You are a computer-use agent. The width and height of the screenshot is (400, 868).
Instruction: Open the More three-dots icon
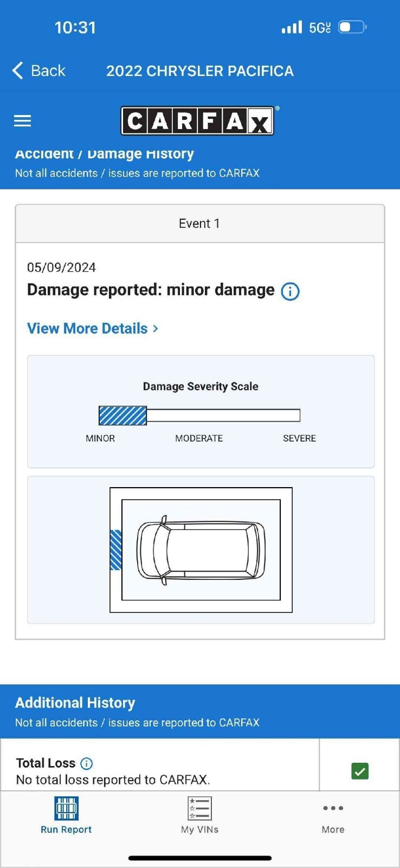pyautogui.click(x=333, y=808)
